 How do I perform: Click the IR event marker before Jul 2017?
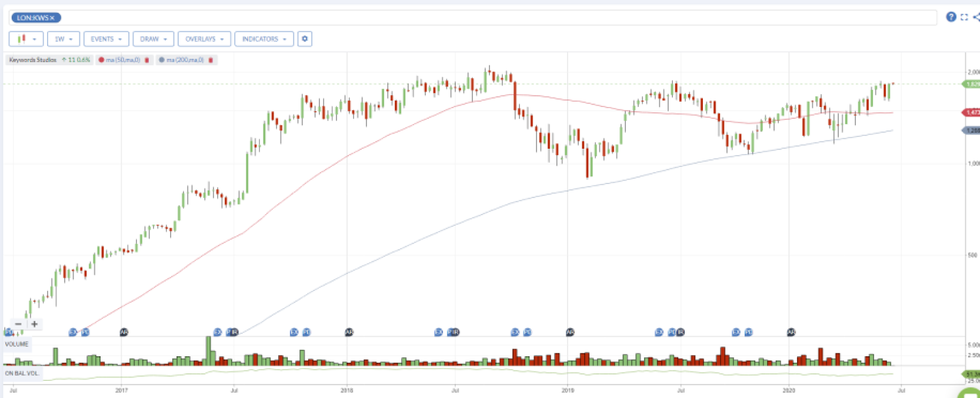235,332
